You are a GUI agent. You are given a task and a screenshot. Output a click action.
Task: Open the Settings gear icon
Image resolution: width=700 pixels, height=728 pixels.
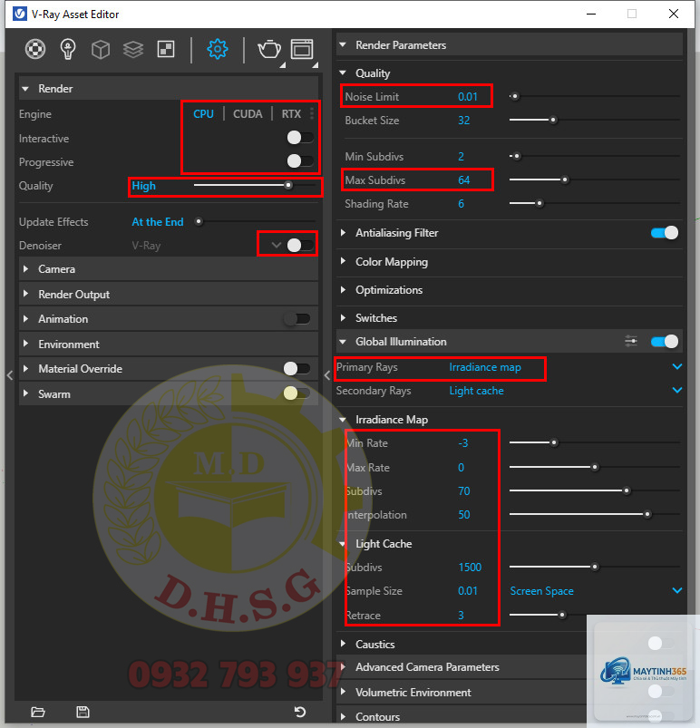[x=217, y=49]
